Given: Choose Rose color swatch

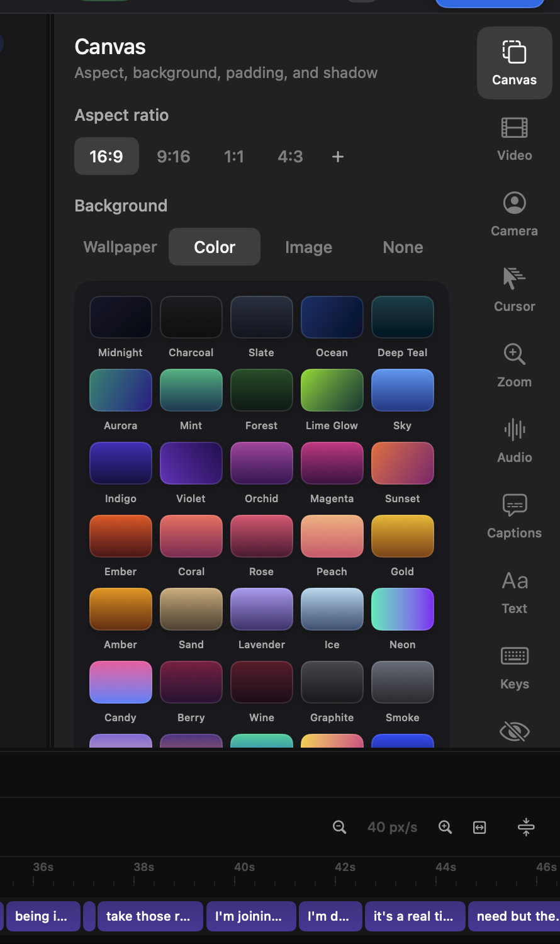Looking at the screenshot, I should [261, 536].
